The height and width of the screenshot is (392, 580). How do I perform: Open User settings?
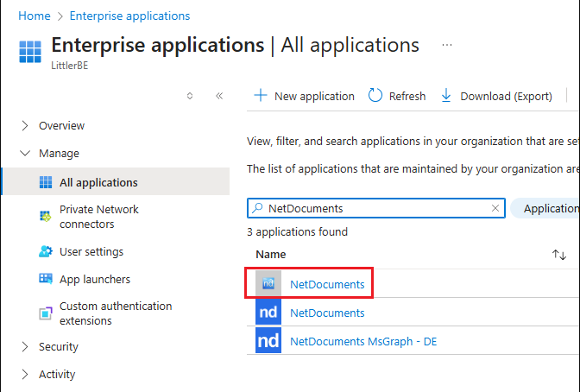[x=91, y=252]
